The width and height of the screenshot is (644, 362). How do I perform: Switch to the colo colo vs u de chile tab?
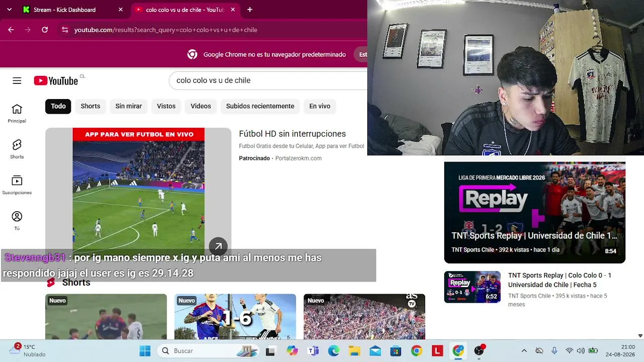pos(185,10)
